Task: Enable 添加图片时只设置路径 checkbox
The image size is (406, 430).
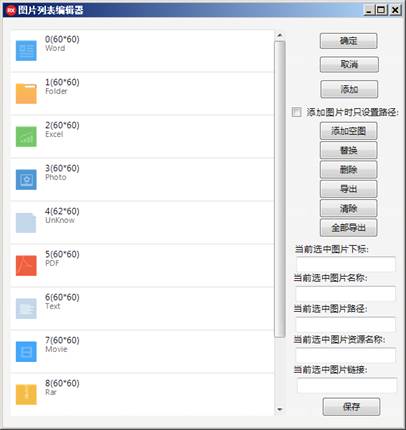Action: click(x=296, y=112)
